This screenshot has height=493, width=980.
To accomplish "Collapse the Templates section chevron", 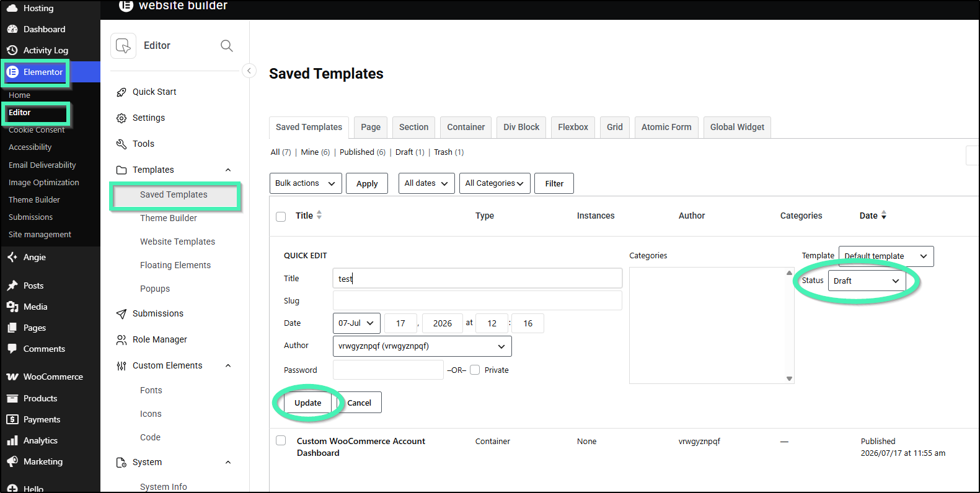I will pyautogui.click(x=228, y=170).
